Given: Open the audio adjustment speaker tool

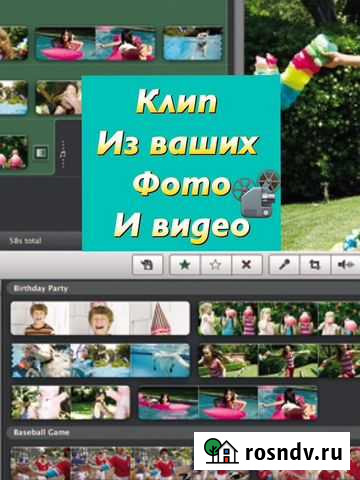Looking at the screenshot, I should click(346, 265).
